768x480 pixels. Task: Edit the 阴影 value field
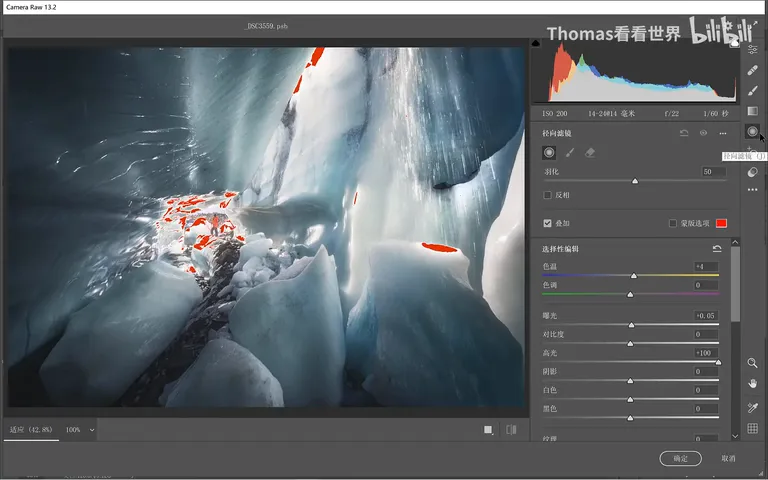point(706,371)
